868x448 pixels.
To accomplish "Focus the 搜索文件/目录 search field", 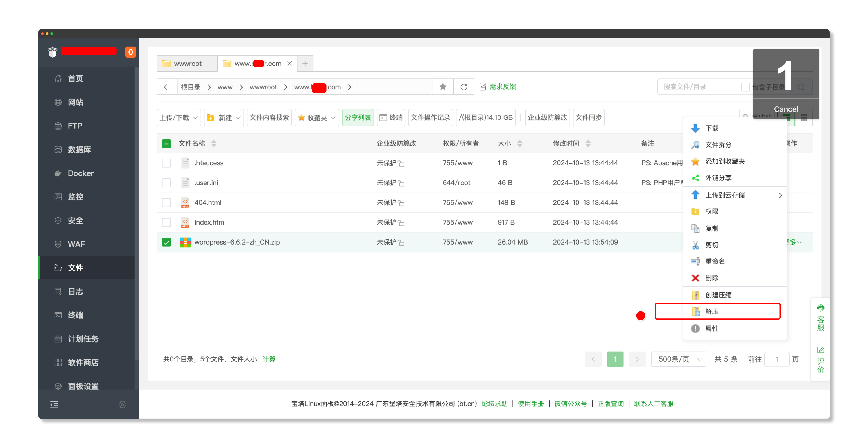I will pyautogui.click(x=697, y=87).
